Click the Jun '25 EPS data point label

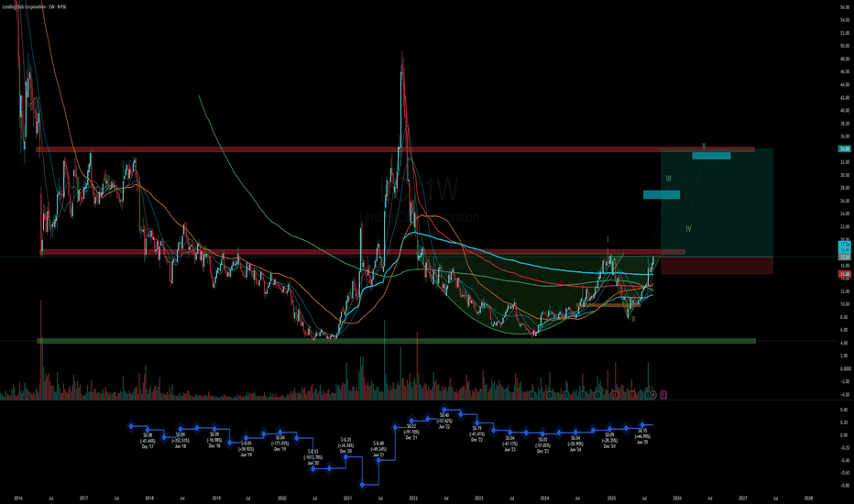pyautogui.click(x=642, y=436)
